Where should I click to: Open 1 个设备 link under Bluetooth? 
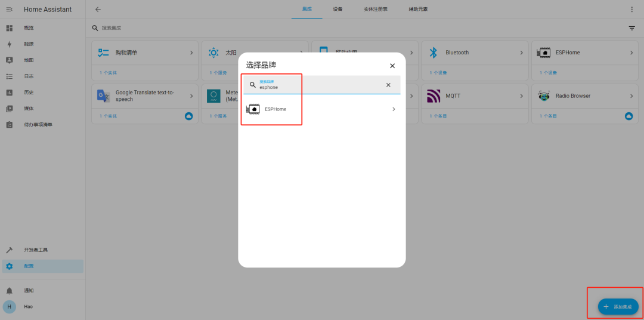tap(438, 73)
